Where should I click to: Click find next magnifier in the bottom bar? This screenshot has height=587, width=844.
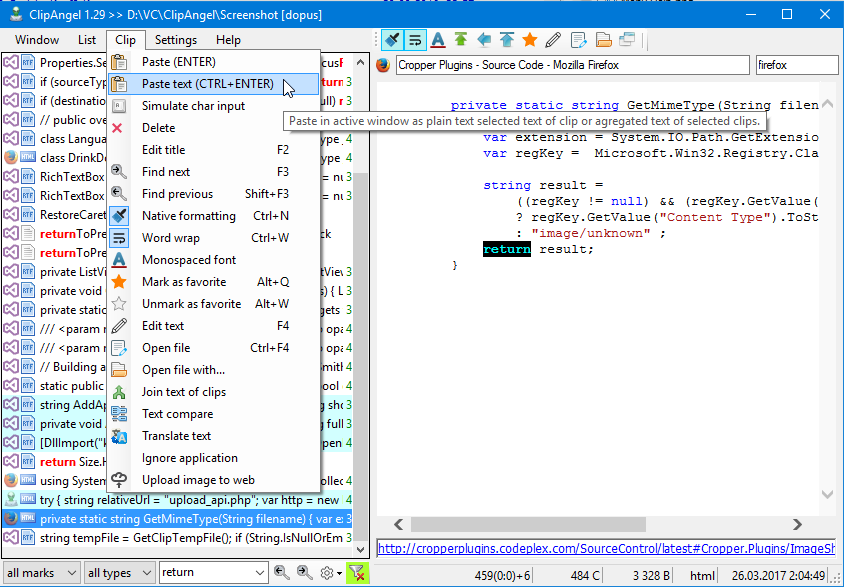(x=304, y=572)
